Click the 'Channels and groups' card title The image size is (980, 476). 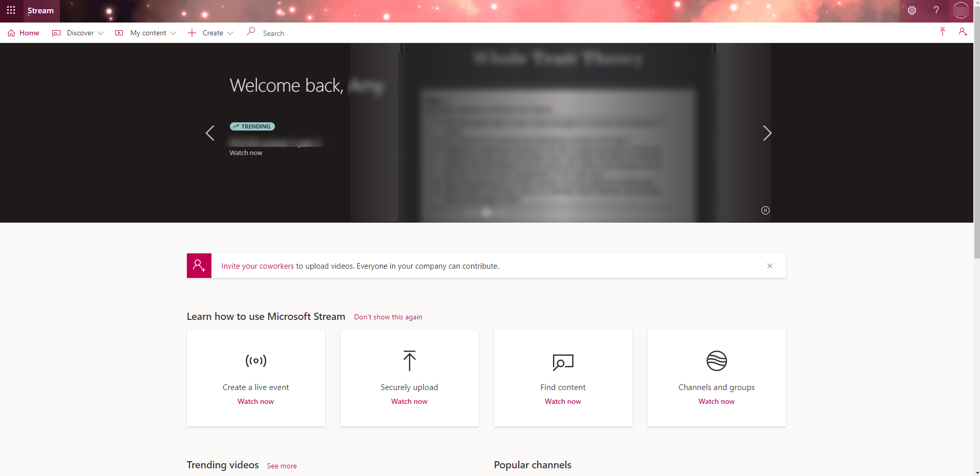point(717,387)
